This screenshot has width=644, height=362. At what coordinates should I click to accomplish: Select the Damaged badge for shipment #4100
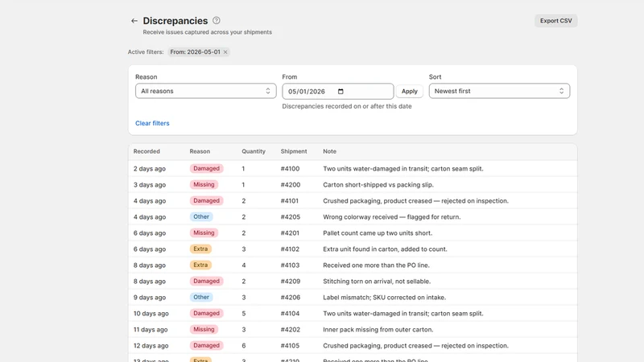point(207,169)
